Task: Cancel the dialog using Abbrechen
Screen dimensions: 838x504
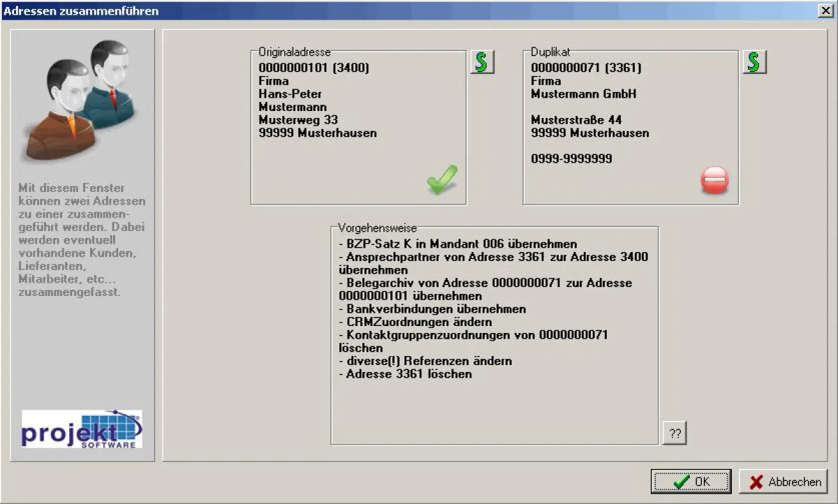Action: (784, 482)
